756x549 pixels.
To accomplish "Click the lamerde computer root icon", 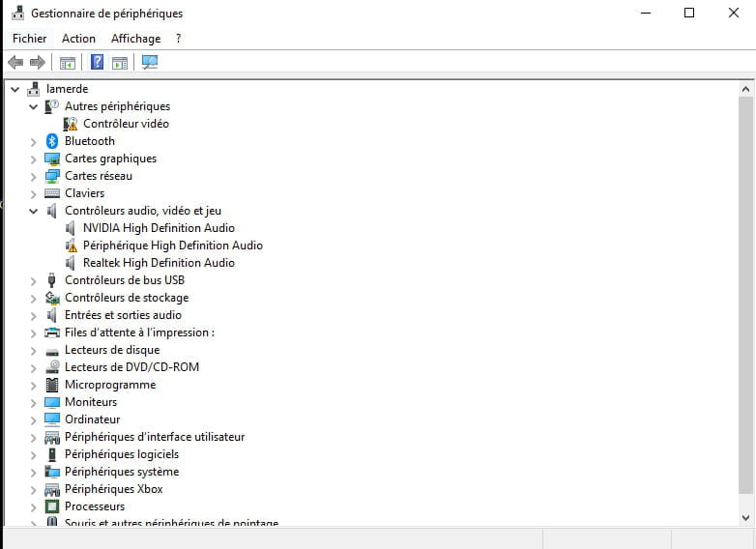I will coord(33,89).
